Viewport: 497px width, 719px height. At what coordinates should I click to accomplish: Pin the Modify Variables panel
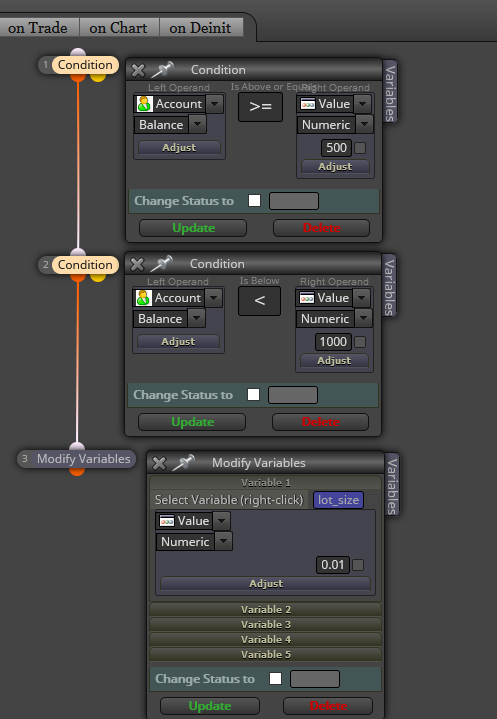tap(183, 463)
